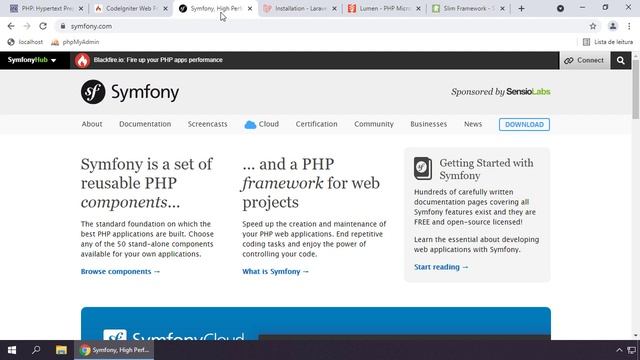Close the Lumen tab

[418, 9]
